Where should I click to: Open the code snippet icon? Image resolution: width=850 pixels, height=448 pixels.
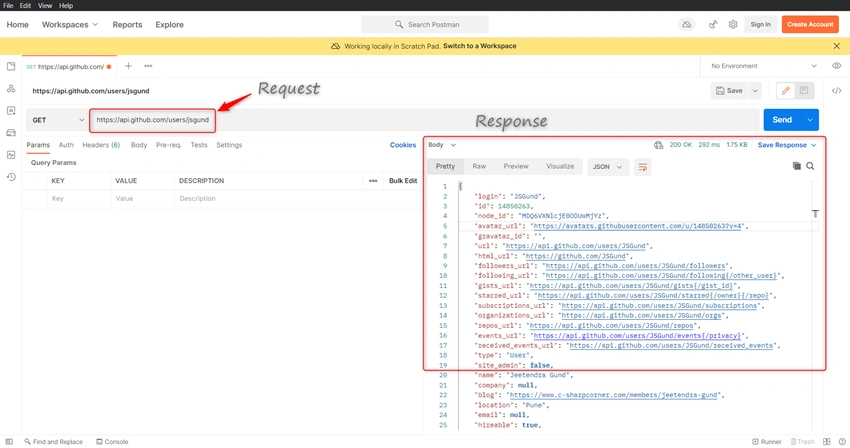836,91
